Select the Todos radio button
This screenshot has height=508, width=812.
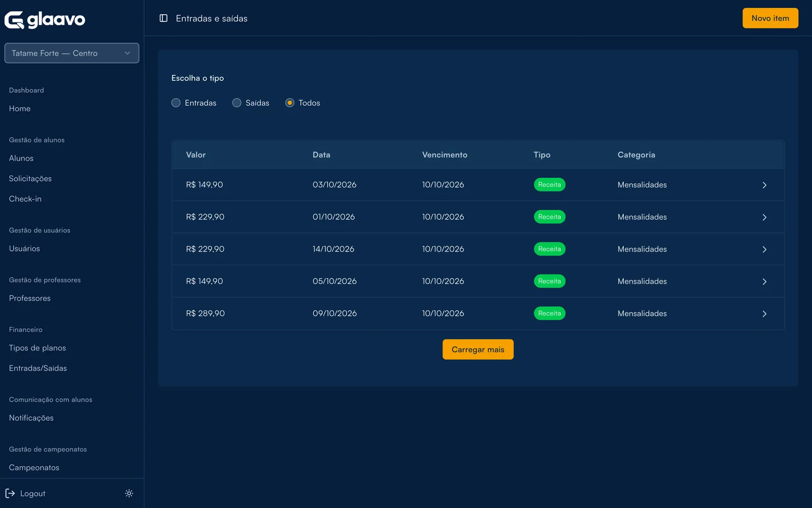[x=290, y=103]
